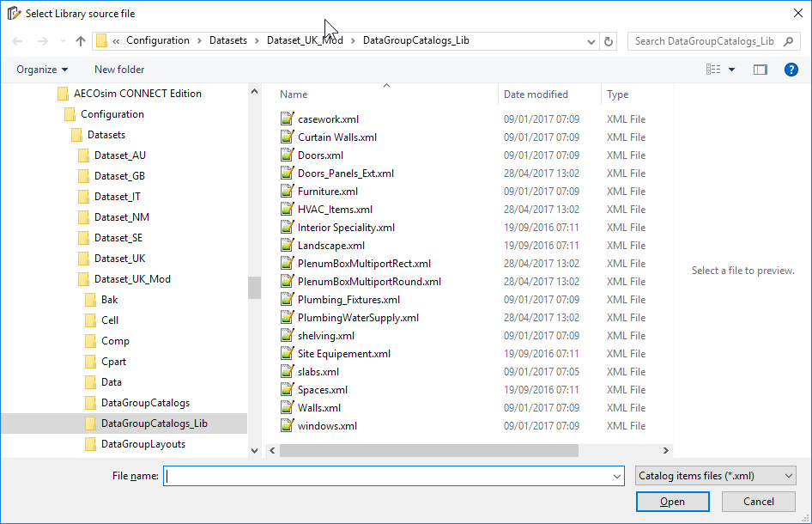Image resolution: width=812 pixels, height=524 pixels.
Task: Sort files by the Name column
Action: [x=294, y=94]
